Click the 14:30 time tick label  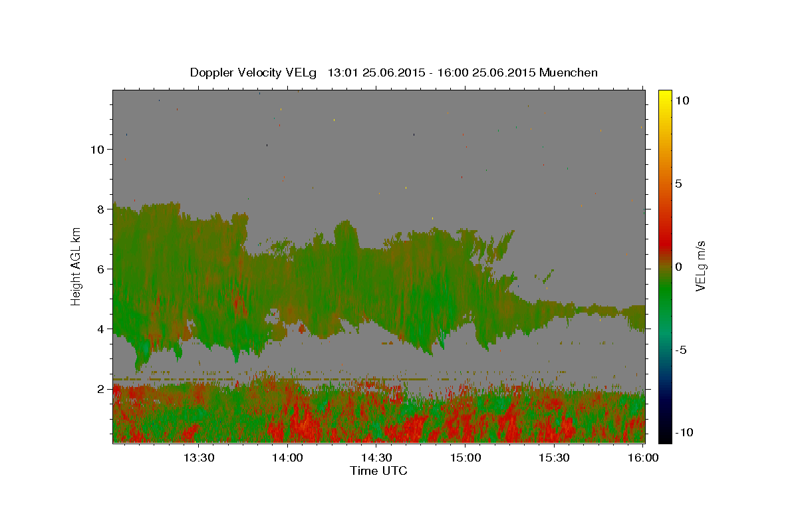coord(376,458)
